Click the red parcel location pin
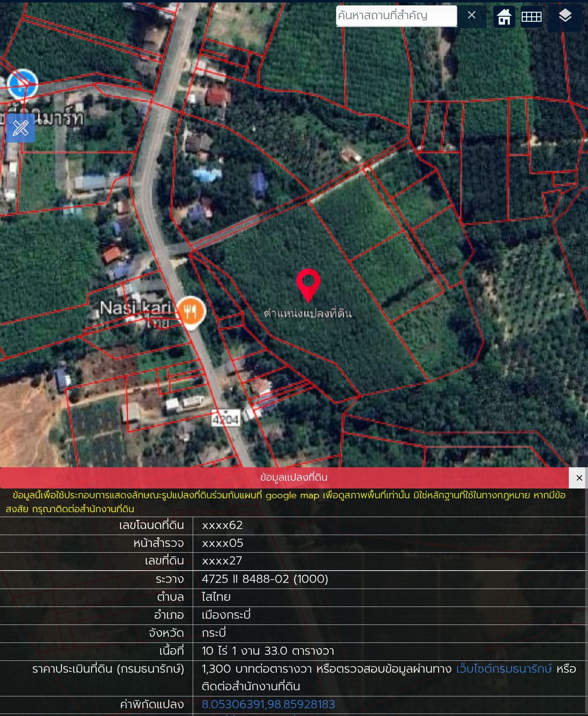This screenshot has height=716, width=588. [x=308, y=285]
